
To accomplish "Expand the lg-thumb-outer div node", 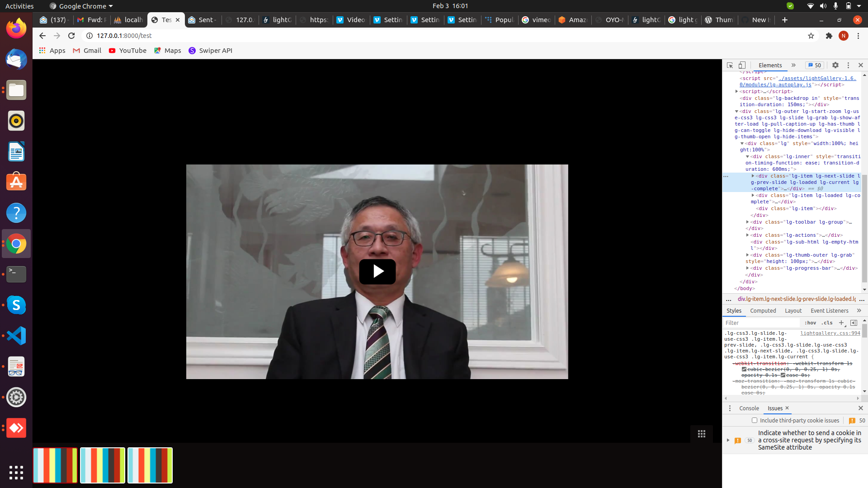I will 747,255.
